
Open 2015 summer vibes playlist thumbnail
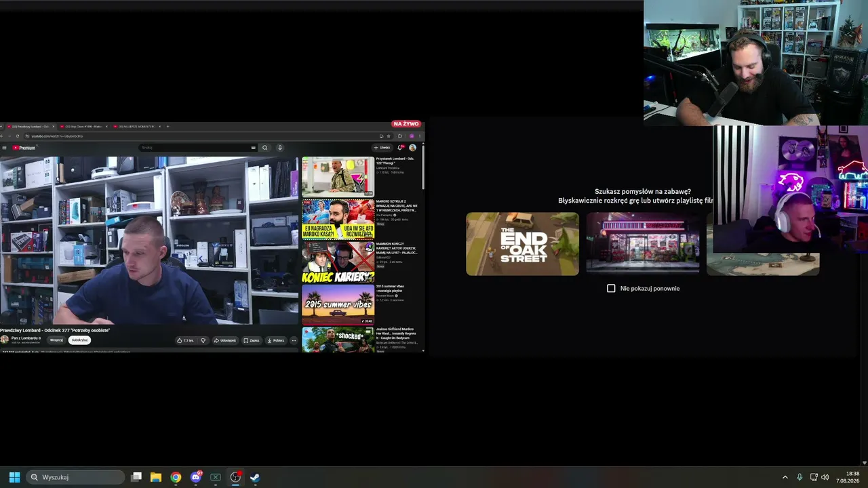coord(338,304)
